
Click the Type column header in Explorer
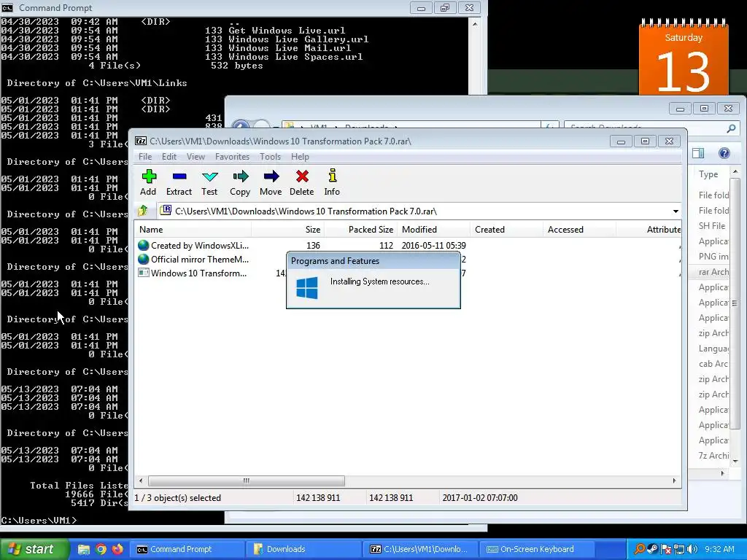click(708, 174)
